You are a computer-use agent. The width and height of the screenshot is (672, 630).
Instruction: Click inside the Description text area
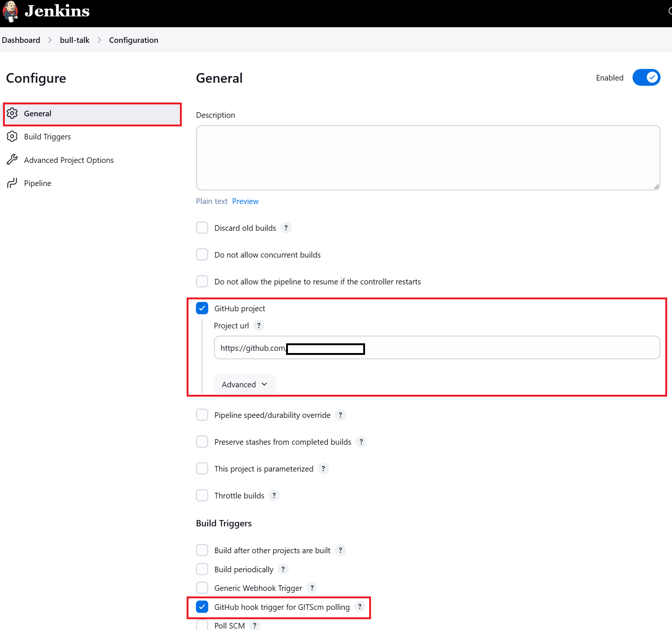[x=428, y=158]
